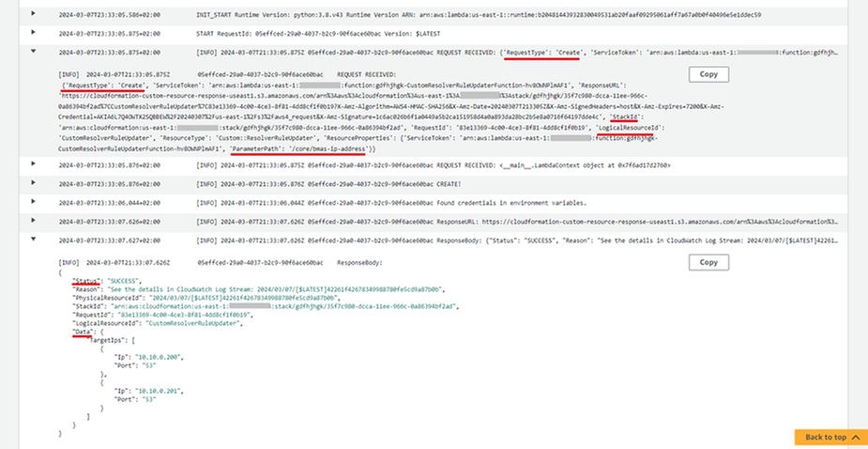Copy the ResponseBody JSON message
The height and width of the screenshot is (449, 868).
[x=708, y=261]
